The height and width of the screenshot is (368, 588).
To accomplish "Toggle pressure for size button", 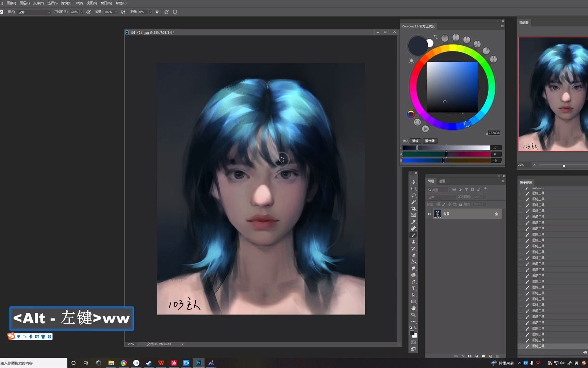I will pyautogui.click(x=166, y=12).
